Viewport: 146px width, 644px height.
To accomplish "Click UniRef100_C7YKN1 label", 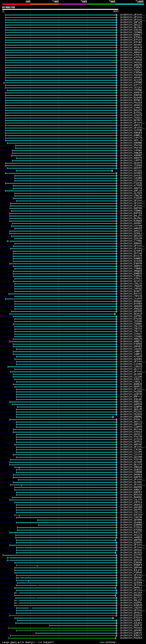I will point(131,241).
